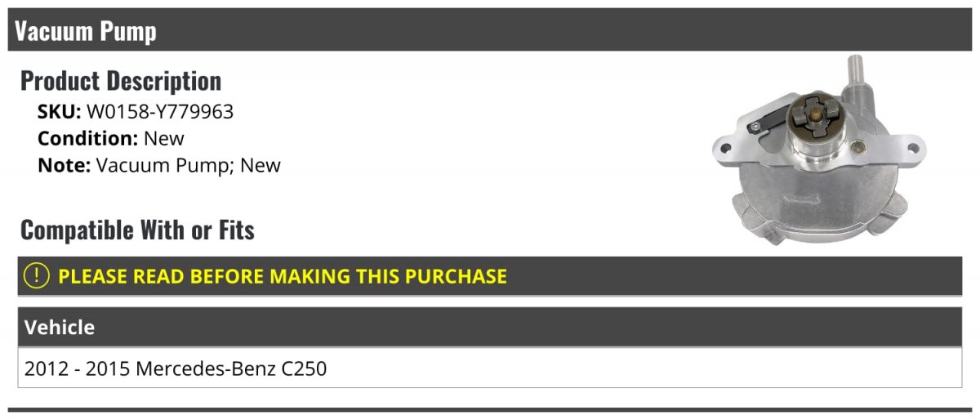
Task: Click the yellow exclamation warning icon
Action: pyautogui.click(x=38, y=276)
